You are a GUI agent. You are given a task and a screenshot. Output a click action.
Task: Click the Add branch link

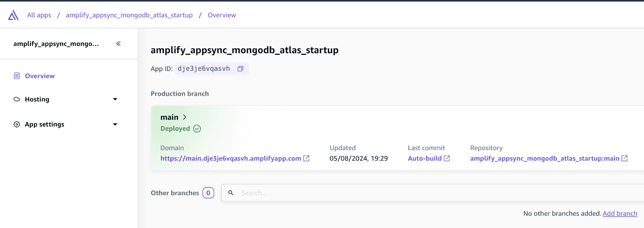tap(620, 214)
